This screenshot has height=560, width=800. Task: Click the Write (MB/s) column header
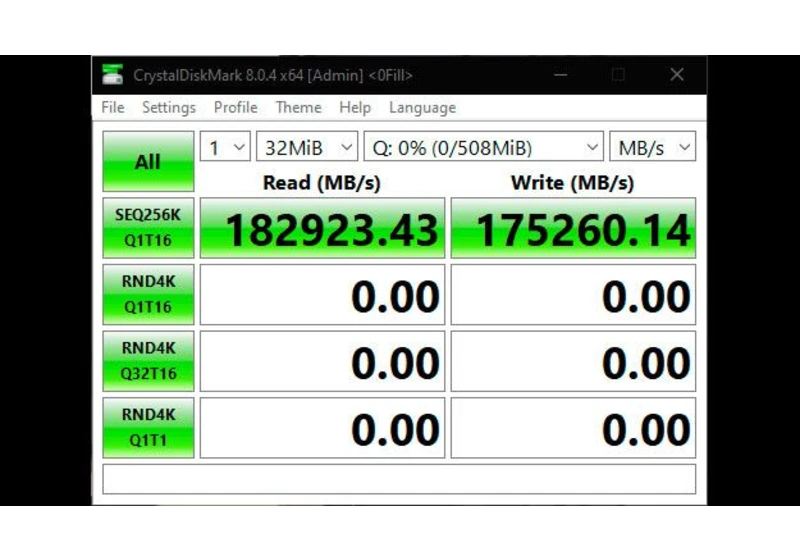tap(572, 183)
